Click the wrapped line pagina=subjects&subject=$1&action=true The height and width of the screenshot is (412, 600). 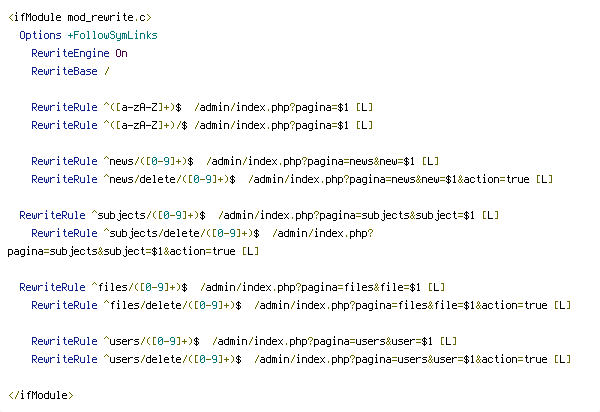click(121, 251)
